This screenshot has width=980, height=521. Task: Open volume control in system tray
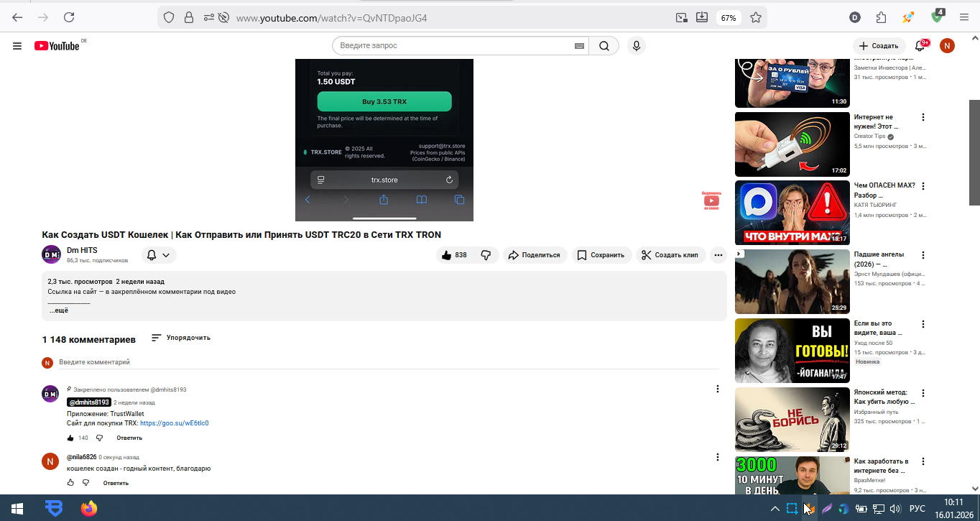895,509
